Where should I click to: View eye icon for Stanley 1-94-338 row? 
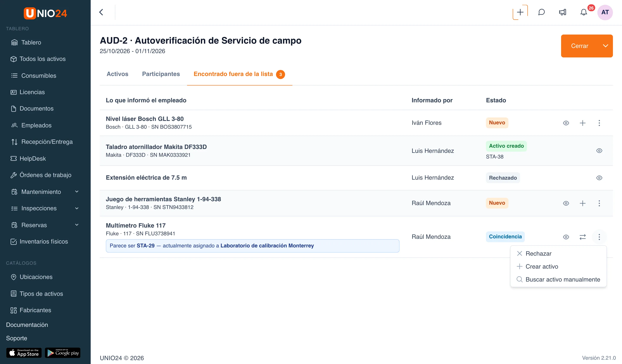coord(566,203)
